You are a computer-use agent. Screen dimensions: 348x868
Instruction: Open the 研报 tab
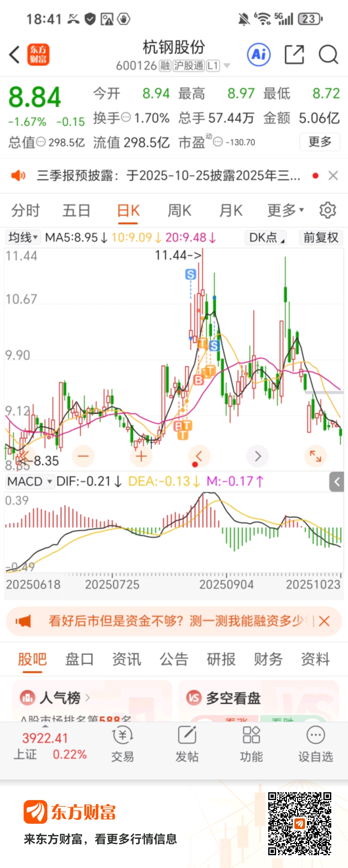click(221, 659)
